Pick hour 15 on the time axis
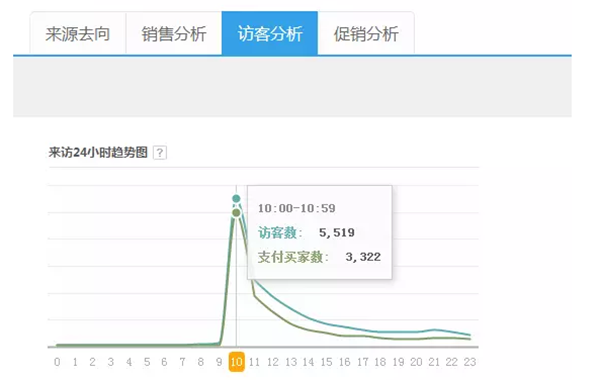 [x=326, y=362]
